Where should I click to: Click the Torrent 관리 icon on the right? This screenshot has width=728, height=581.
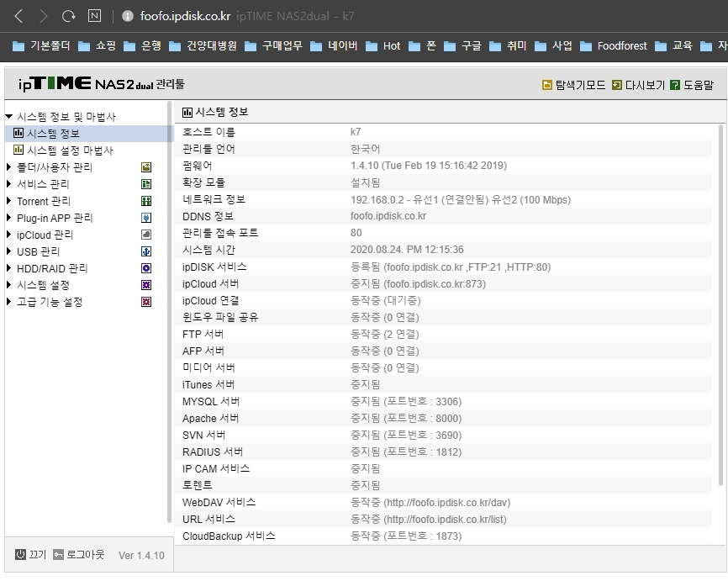tap(146, 201)
